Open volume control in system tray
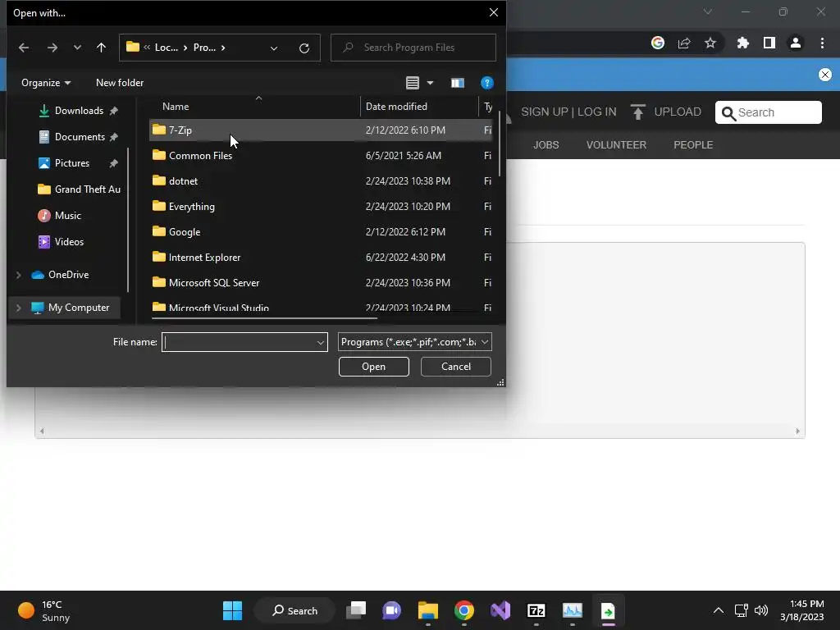The image size is (840, 630). (761, 610)
